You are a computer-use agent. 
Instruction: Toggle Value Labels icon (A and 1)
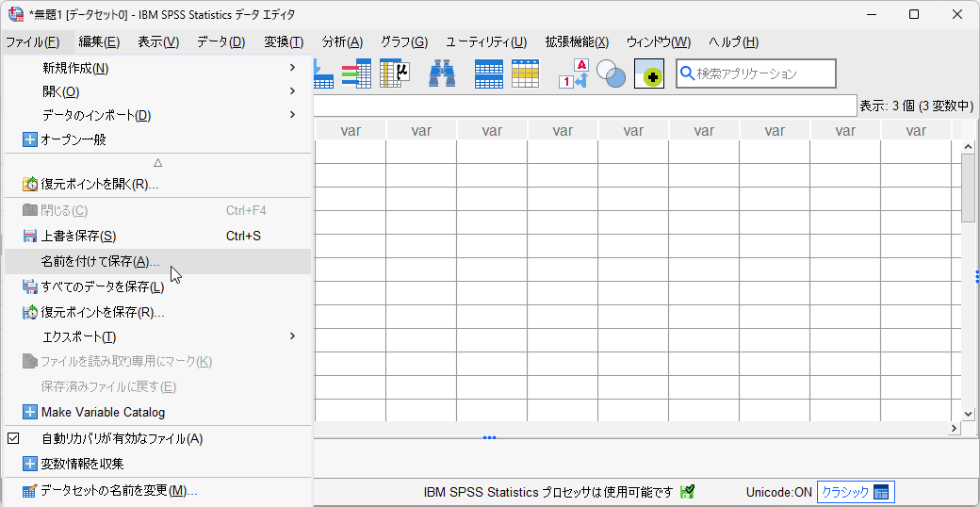[574, 74]
